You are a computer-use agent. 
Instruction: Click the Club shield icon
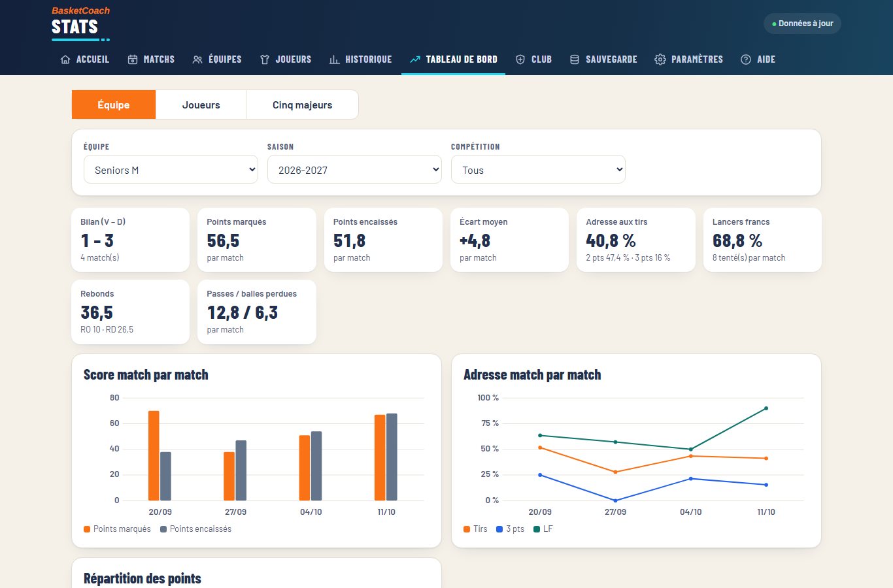click(x=520, y=59)
